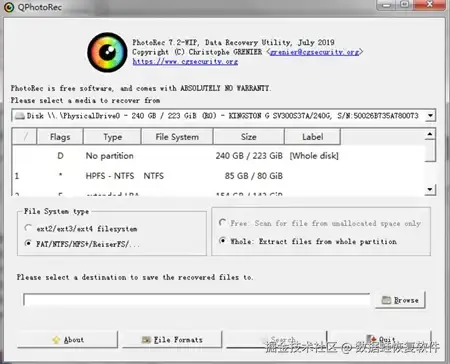Sort by the Size column header
450x364 pixels.
pyautogui.click(x=249, y=137)
